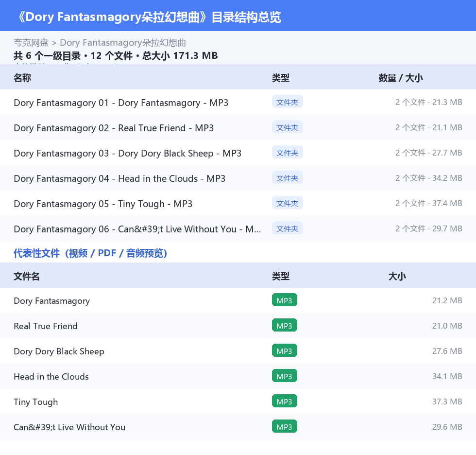Click the 文件夹 tag in the 04 Head in the Clouds row
The height and width of the screenshot is (455, 476).
point(287,178)
